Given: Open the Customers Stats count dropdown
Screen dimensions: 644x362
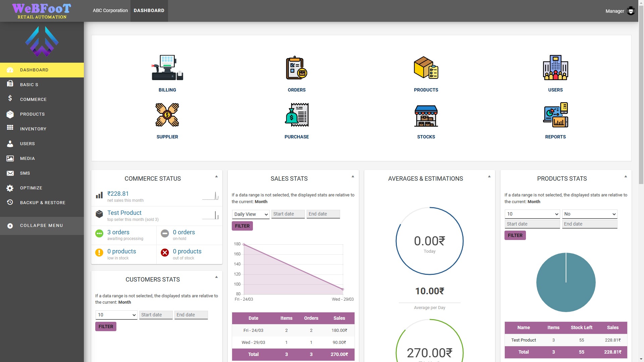Looking at the screenshot, I should (x=116, y=315).
